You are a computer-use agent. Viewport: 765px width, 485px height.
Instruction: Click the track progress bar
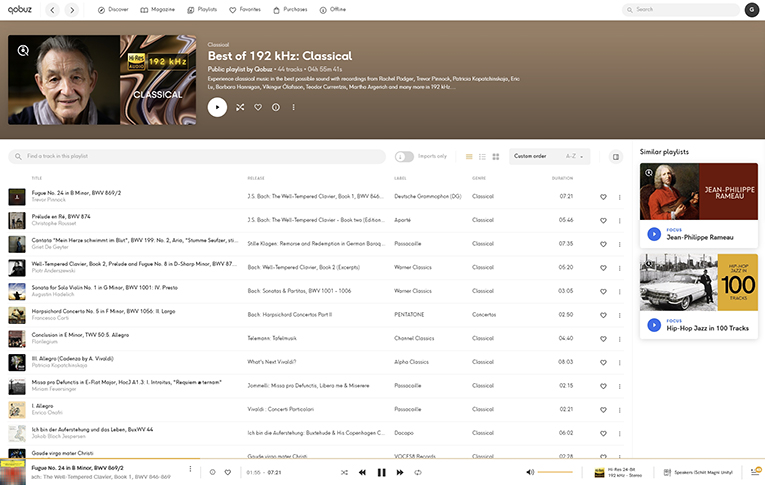[382, 459]
